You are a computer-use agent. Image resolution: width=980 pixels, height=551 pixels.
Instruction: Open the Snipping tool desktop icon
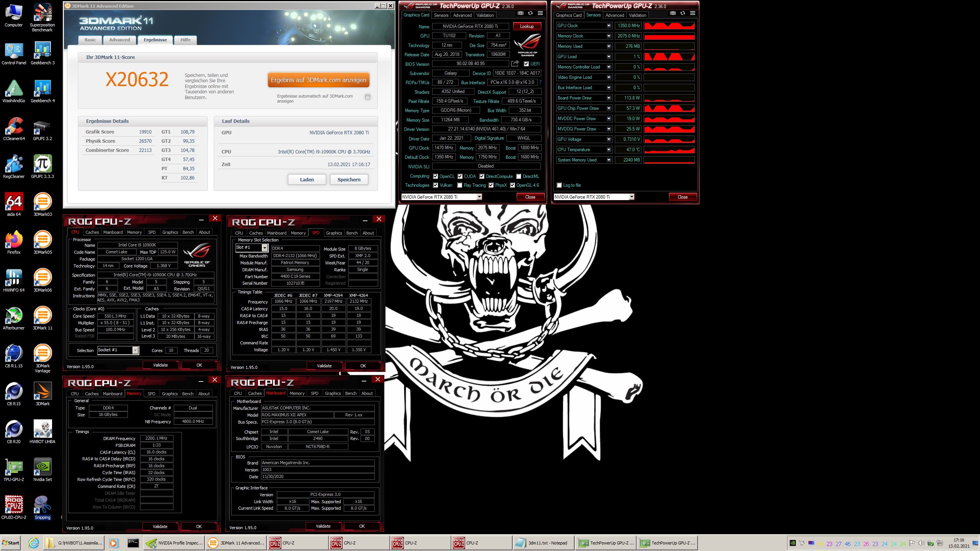42,508
